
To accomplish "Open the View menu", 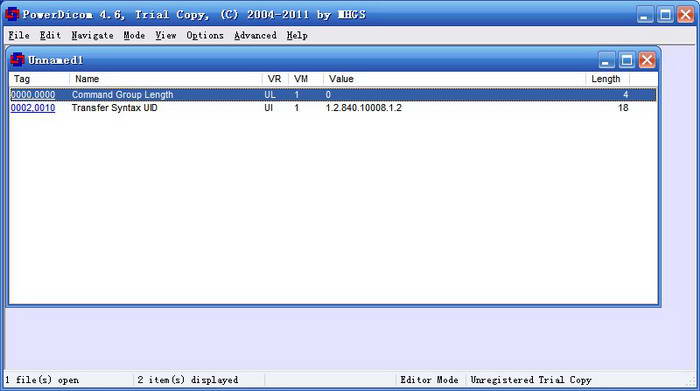I will (166, 35).
